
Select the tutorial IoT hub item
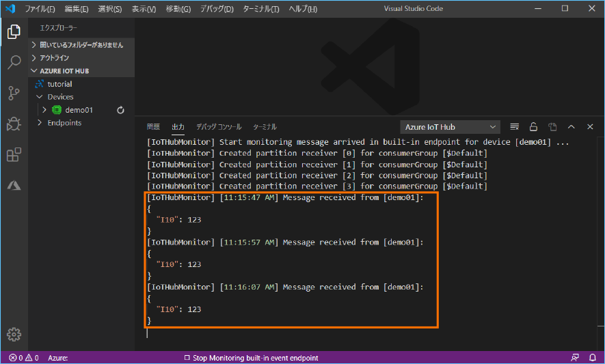pos(59,84)
